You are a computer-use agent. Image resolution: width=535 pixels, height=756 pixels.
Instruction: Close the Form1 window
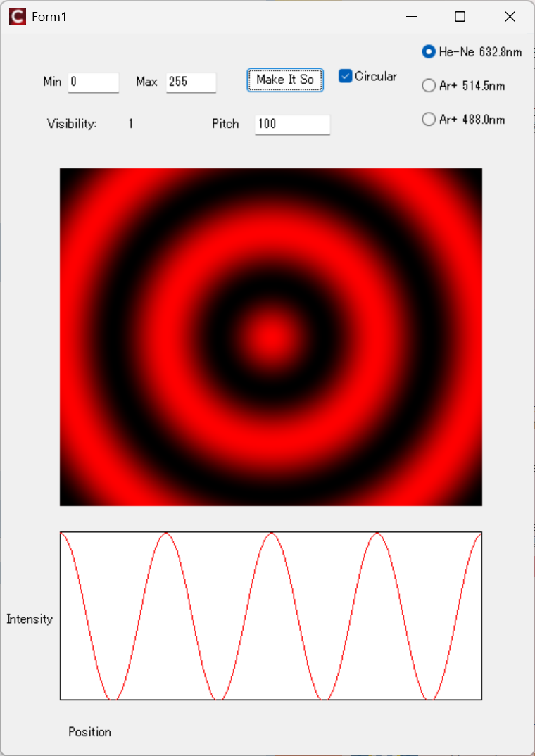point(510,17)
